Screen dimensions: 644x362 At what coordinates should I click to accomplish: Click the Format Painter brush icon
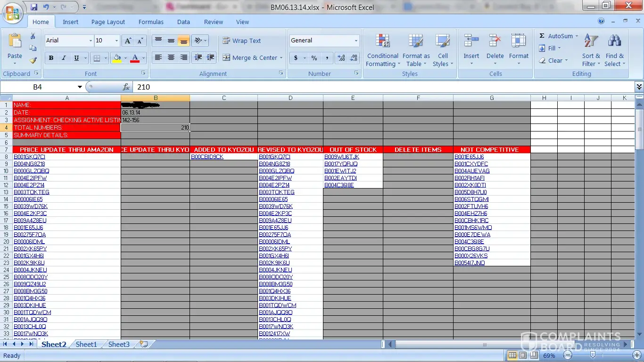(33, 60)
